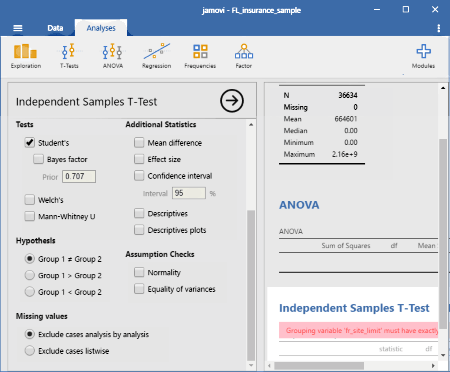Image resolution: width=450 pixels, height=372 pixels.
Task: Open the vertical dots options menu
Action: (x=439, y=28)
